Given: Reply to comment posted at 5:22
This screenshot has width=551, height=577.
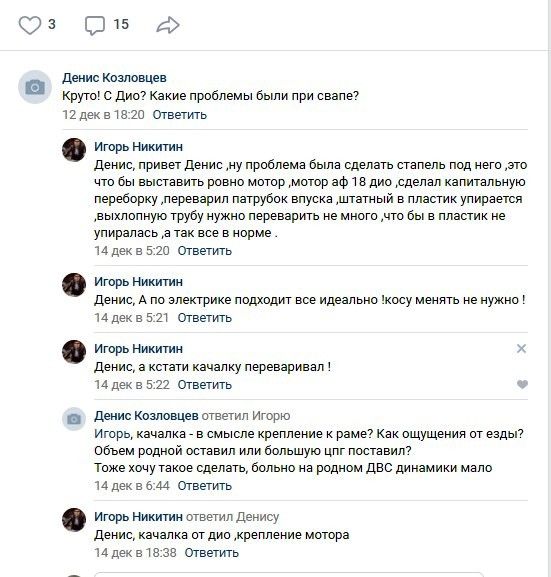Looking at the screenshot, I should tap(205, 385).
